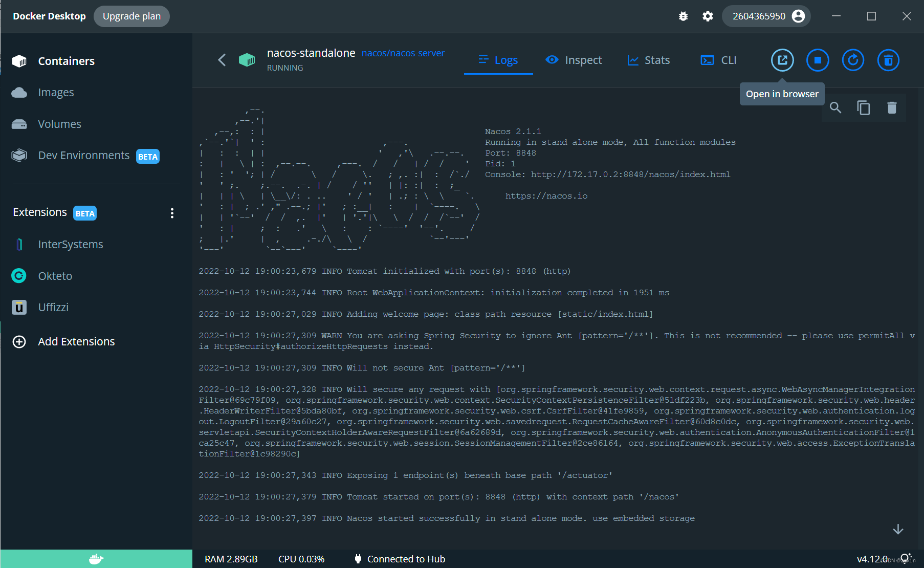Click the Dev Environments BETA badge
This screenshot has height=568, width=924.
(x=148, y=157)
